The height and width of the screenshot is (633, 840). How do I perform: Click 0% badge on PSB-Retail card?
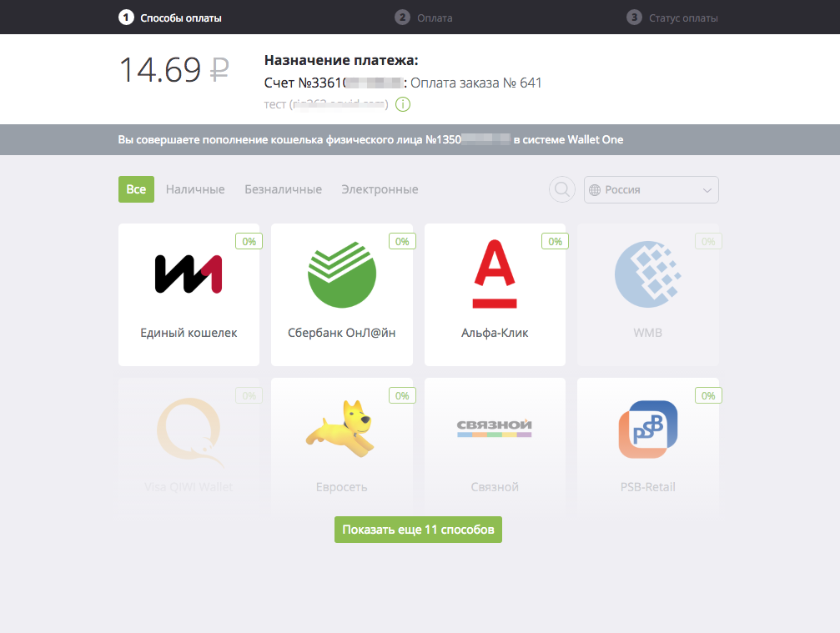click(x=708, y=396)
